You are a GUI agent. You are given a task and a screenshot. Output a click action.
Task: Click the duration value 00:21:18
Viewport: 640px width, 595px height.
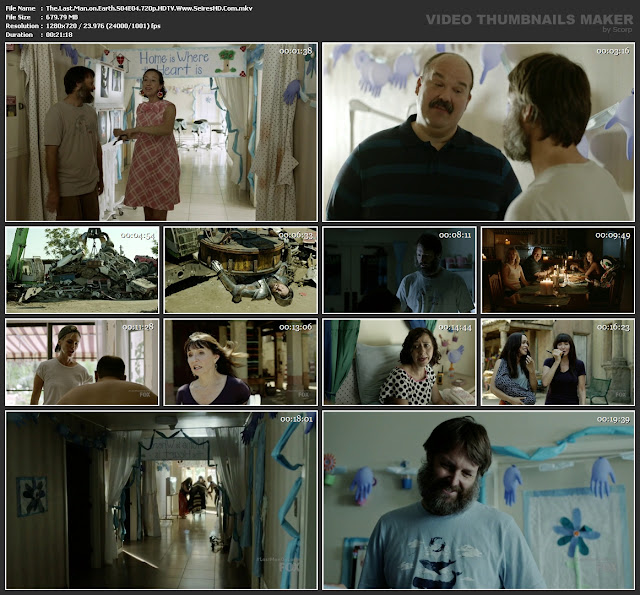59,35
